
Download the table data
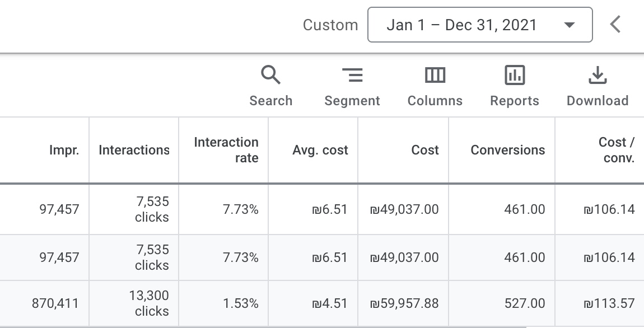pos(598,76)
